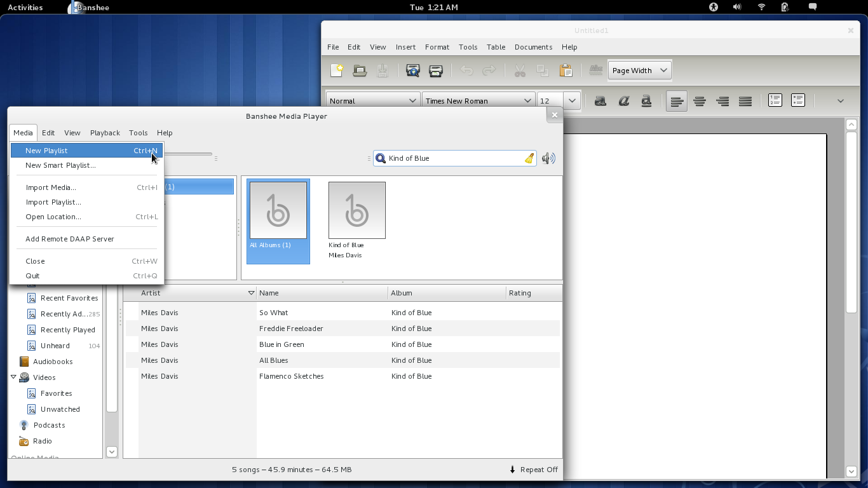This screenshot has height=488, width=868.
Task: Click the Recently Played smart playlist icon
Action: coord(31,330)
